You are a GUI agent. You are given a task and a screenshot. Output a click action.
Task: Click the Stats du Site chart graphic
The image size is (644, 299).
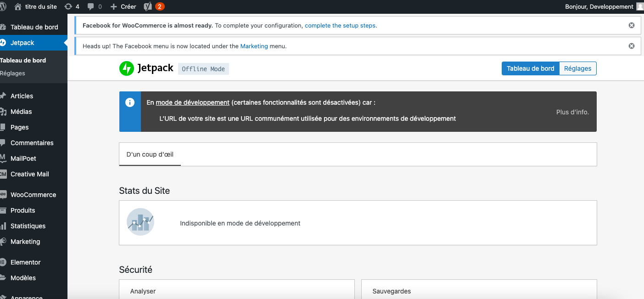point(140,222)
